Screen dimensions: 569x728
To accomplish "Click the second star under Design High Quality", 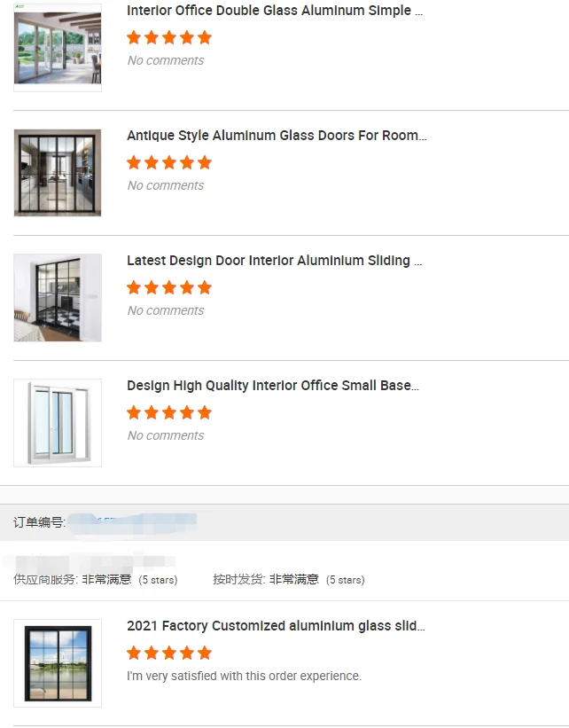I will (x=152, y=412).
